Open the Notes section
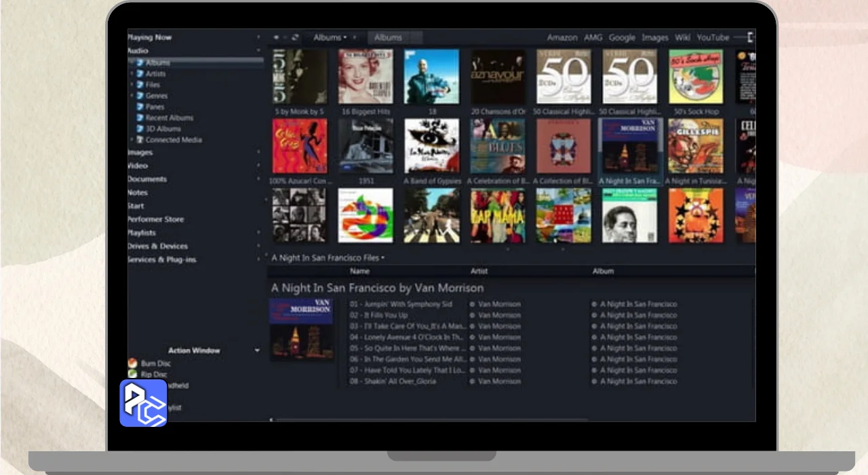868x475 pixels. (x=138, y=192)
